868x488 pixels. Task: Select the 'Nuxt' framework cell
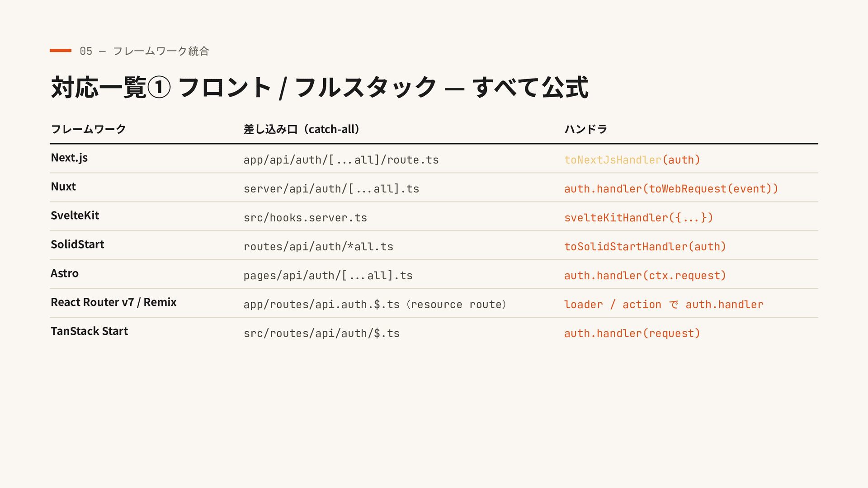(x=63, y=187)
